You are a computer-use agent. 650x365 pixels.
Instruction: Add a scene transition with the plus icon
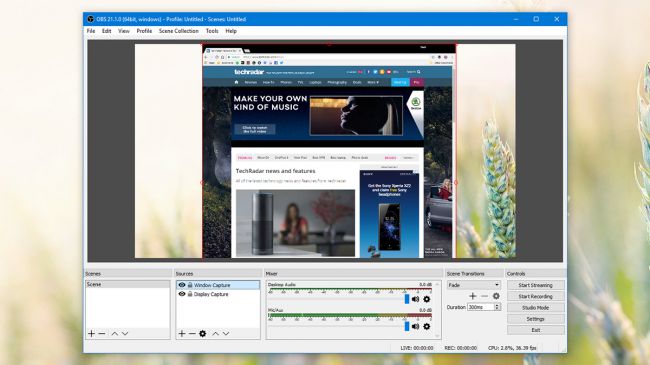pos(473,296)
